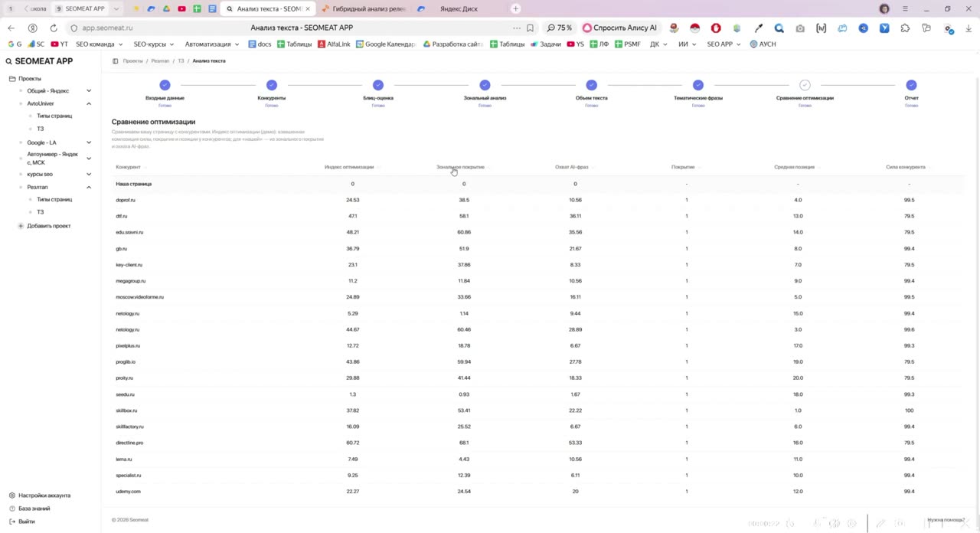The width and height of the screenshot is (980, 533).
Task: Go back with the browser back arrow
Action: 11,28
